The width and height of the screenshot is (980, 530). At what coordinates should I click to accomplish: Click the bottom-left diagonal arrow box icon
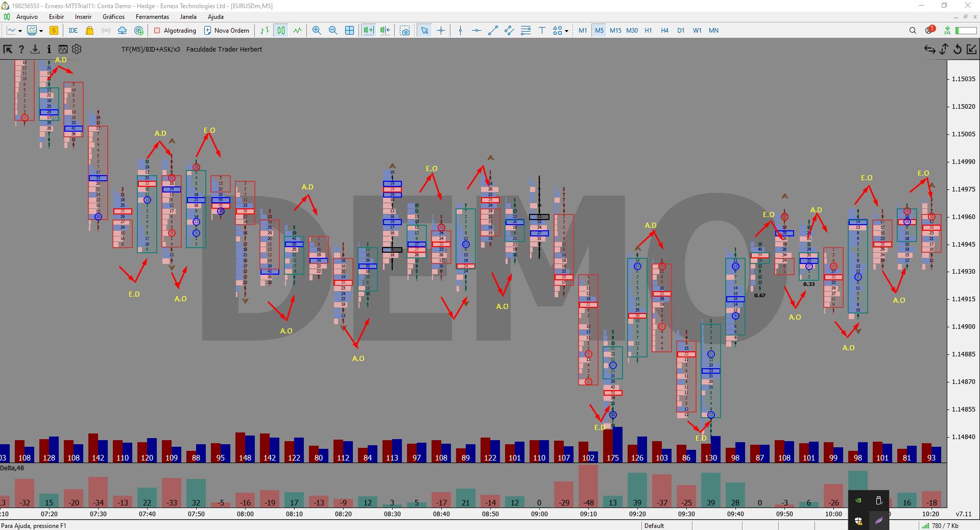(x=971, y=49)
